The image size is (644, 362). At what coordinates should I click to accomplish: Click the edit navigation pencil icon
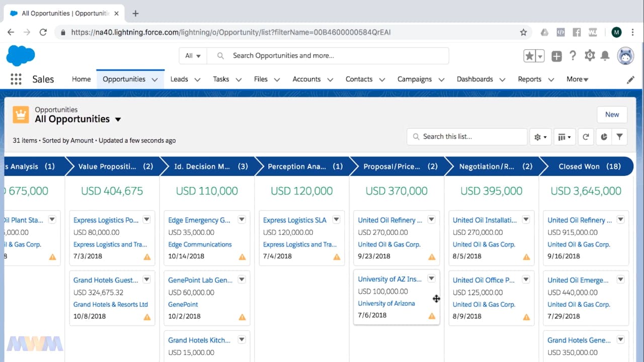pos(630,79)
